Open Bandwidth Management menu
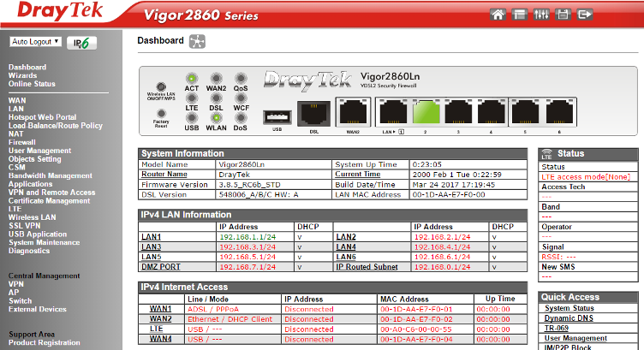The image size is (644, 350). 51,175
